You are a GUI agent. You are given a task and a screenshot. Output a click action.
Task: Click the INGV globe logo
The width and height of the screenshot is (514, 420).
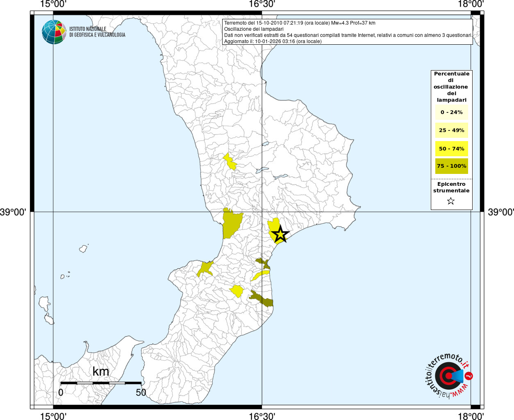pos(54,32)
